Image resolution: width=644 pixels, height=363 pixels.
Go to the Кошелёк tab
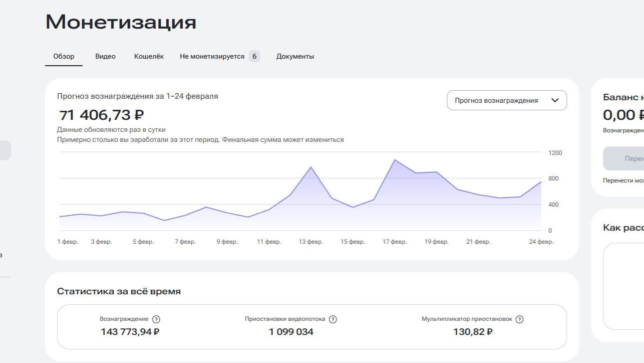pyautogui.click(x=149, y=57)
